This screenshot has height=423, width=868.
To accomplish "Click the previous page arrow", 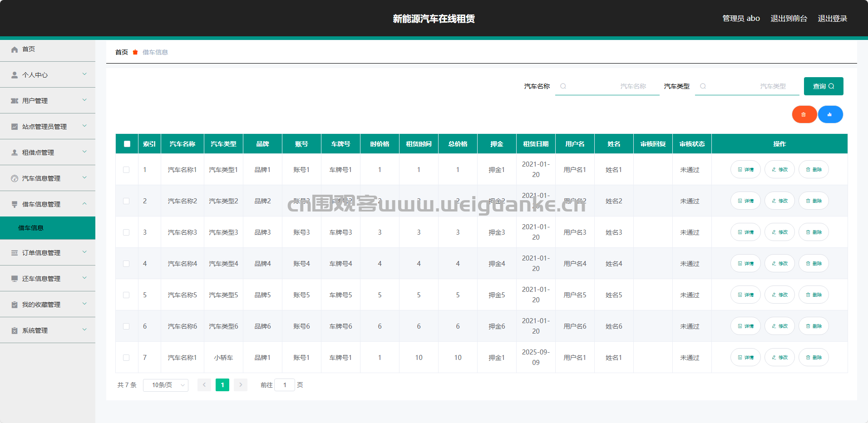I will [x=204, y=385].
